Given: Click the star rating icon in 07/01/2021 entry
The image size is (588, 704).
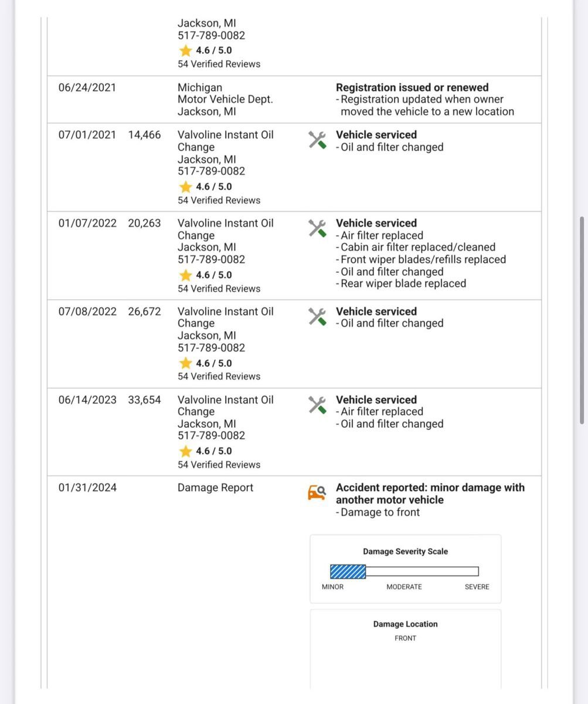Looking at the screenshot, I should (186, 187).
